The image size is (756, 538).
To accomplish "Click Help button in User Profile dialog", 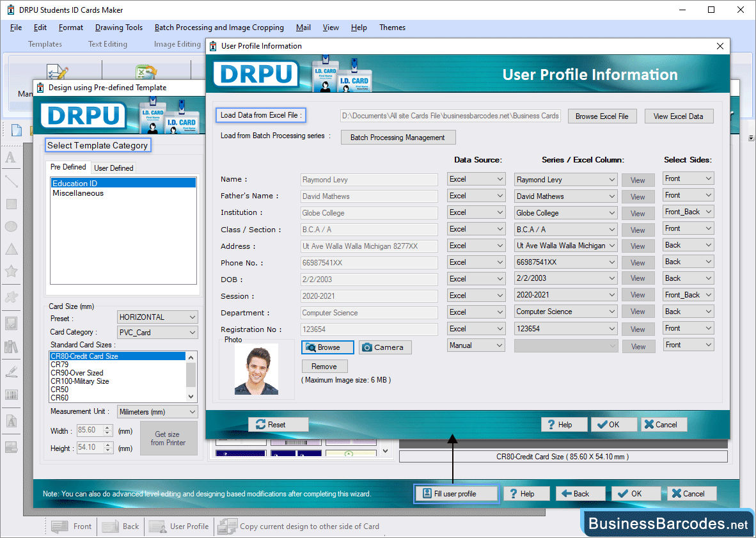I will 564,424.
